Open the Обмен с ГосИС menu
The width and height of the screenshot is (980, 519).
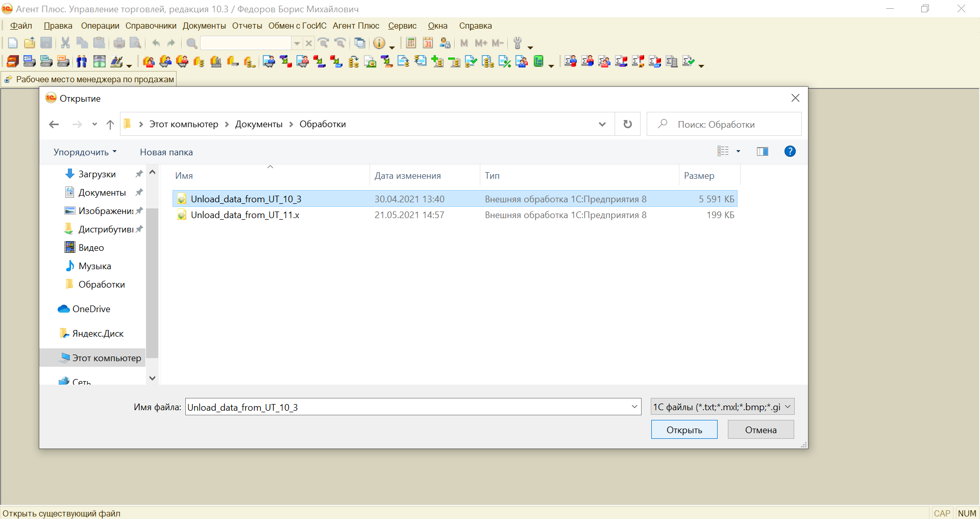tap(298, 26)
